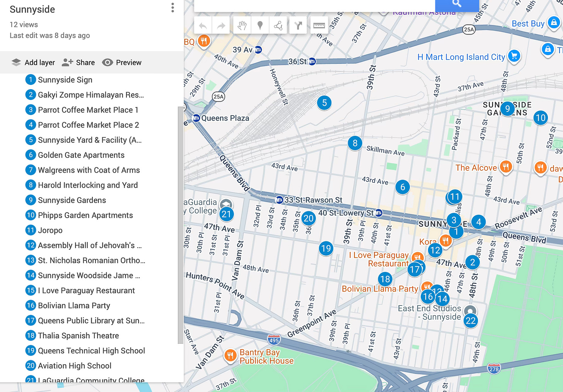Select the Draw a line tool
This screenshot has width=563, height=392.
278,26
